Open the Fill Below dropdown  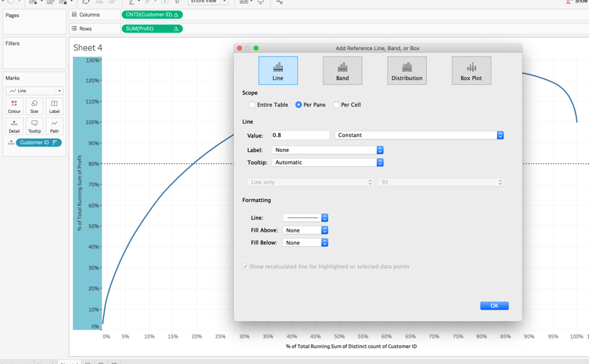(306, 243)
